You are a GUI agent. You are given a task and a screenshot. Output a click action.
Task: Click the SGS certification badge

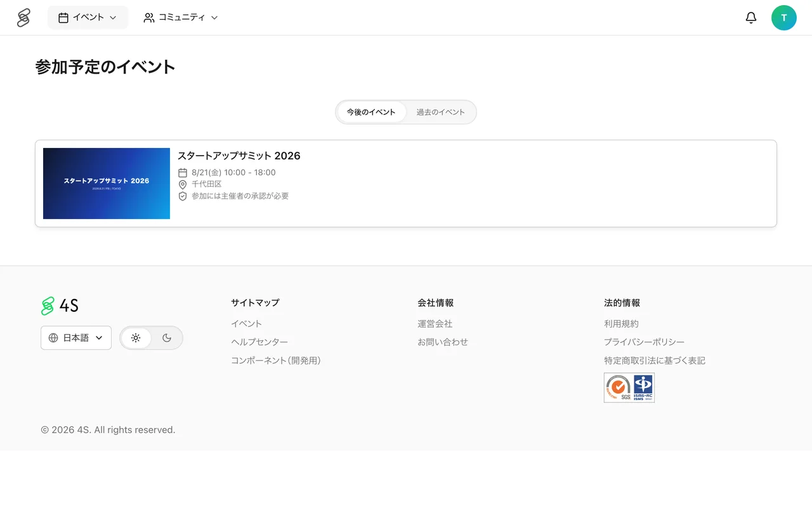[618, 388]
